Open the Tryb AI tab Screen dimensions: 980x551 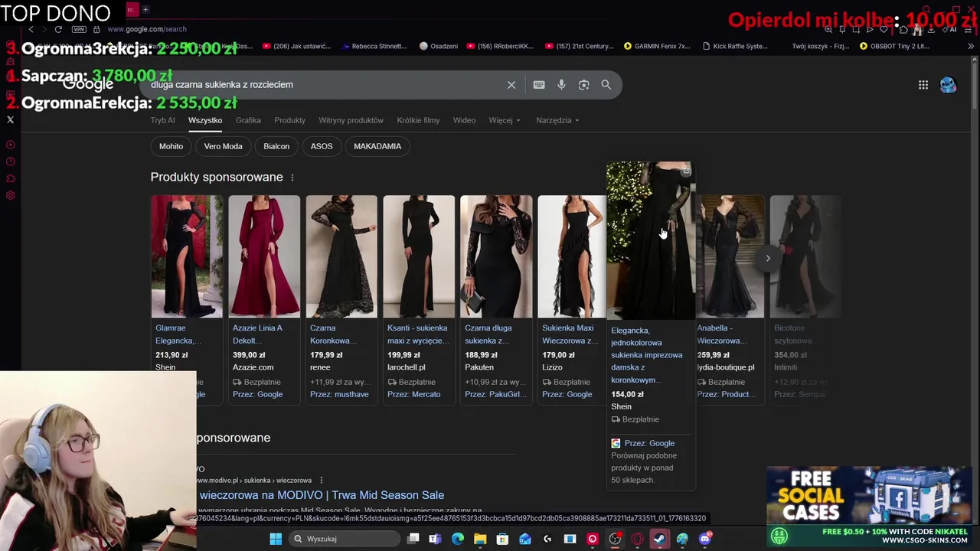(162, 120)
